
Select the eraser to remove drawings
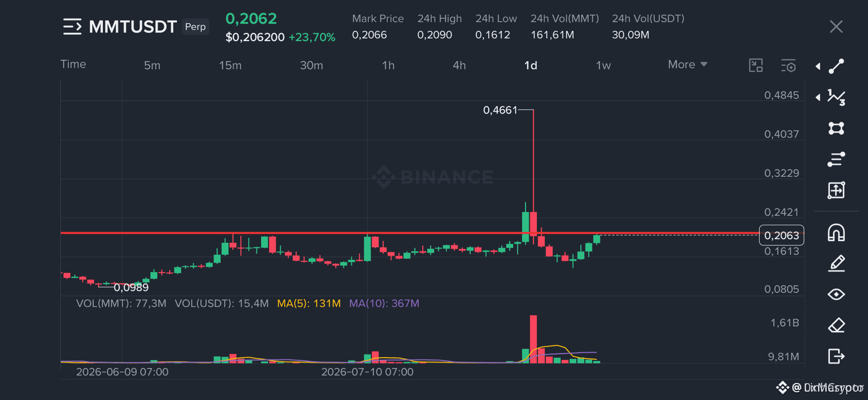[x=837, y=325]
